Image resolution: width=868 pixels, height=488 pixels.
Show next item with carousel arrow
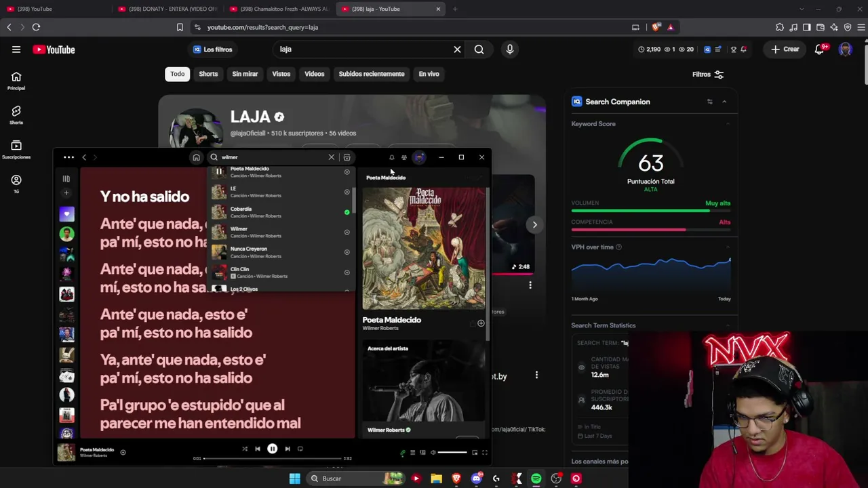(x=534, y=224)
